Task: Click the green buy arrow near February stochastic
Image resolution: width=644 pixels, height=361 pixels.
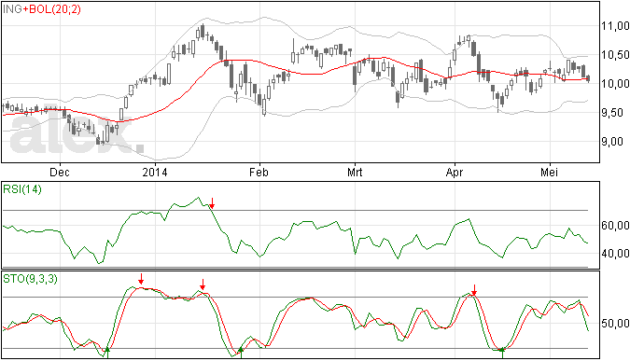Action: pos(241,353)
